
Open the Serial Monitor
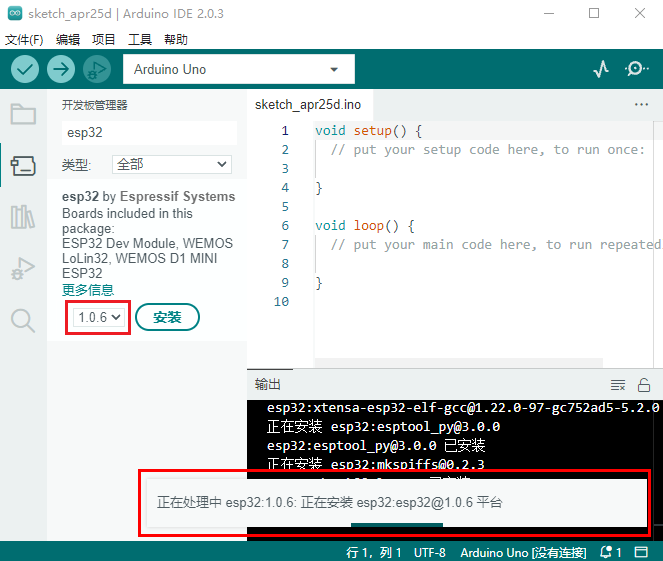point(636,69)
